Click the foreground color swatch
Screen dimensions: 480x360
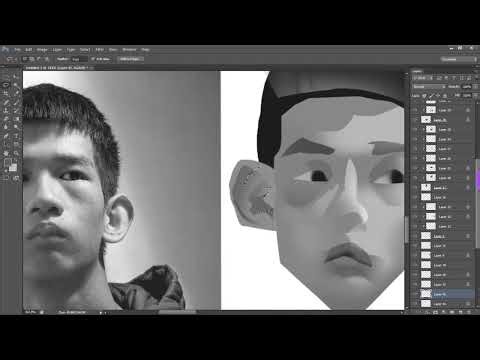7,163
